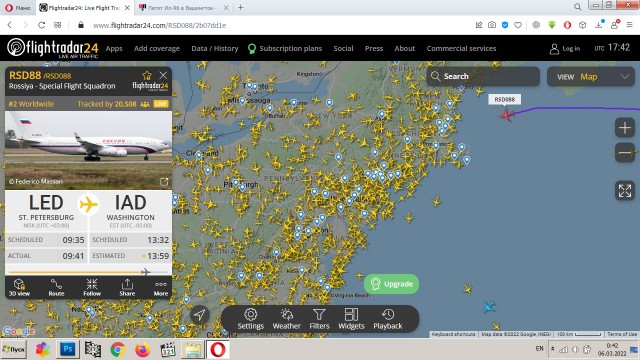The width and height of the screenshot is (640, 360).
Task: Click the EN language indicator
Action: coord(539,349)
